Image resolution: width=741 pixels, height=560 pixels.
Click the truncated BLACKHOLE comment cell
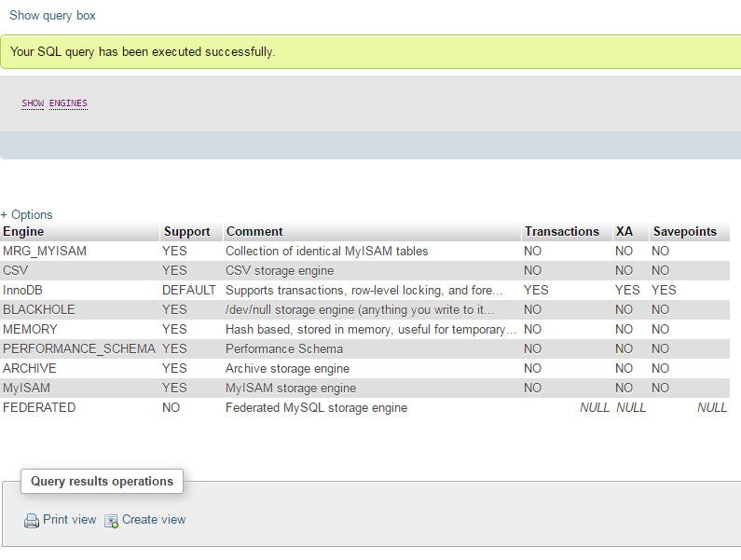pos(360,309)
